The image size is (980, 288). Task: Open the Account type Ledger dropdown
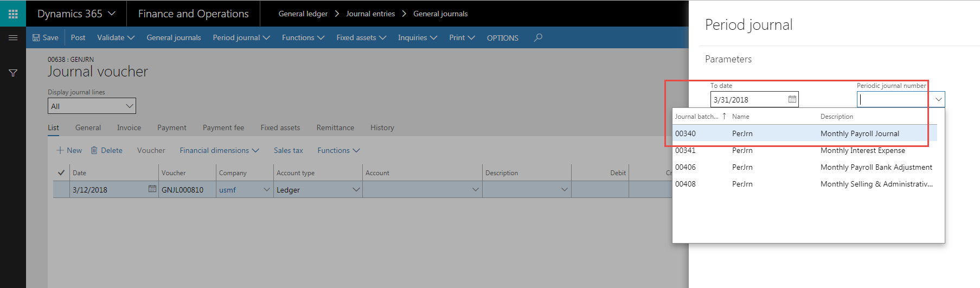click(356, 189)
